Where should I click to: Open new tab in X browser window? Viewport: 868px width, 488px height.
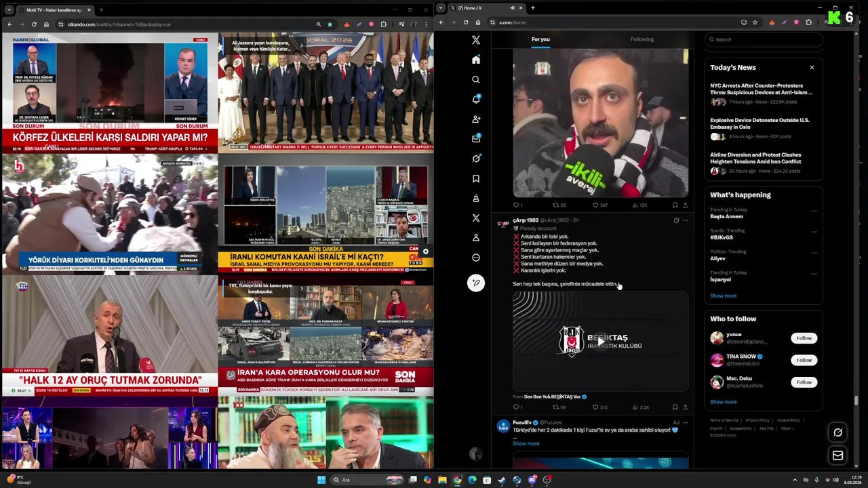pyautogui.click(x=533, y=8)
